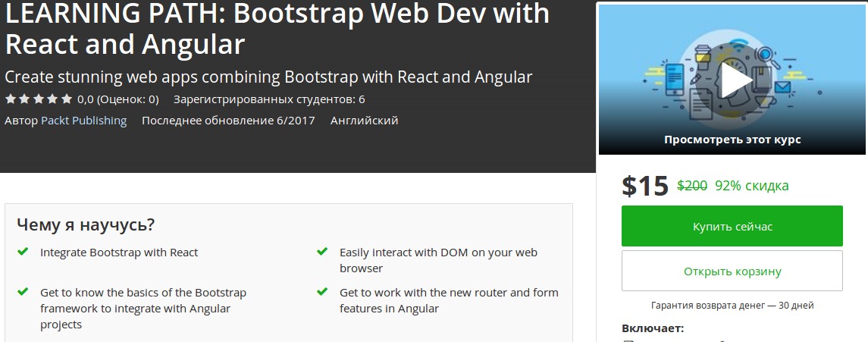Click the checkmark beside Easily interact with DOM
Screen dimensions: 868x342
(x=322, y=252)
